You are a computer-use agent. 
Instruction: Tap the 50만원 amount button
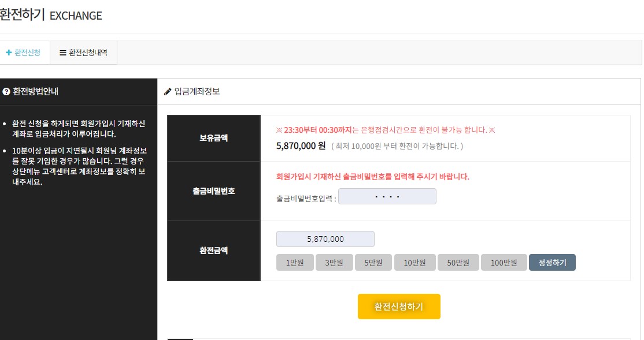pos(457,263)
